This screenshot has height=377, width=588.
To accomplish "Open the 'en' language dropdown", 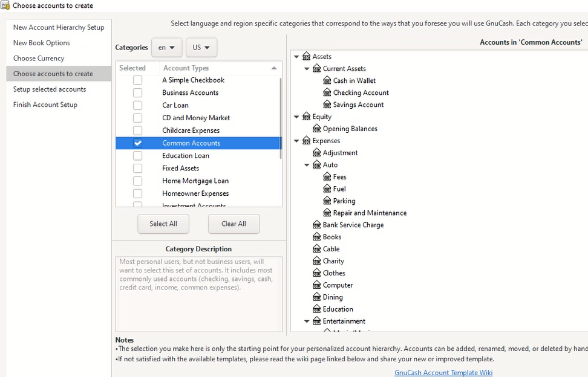I will 166,47.
